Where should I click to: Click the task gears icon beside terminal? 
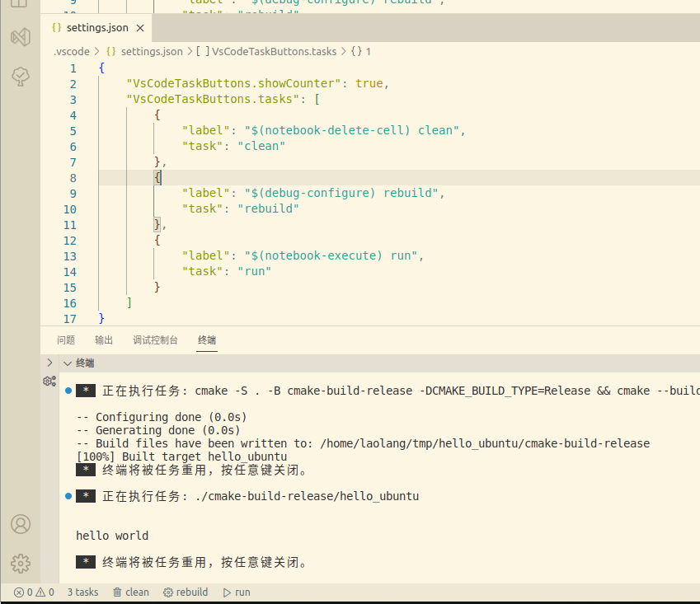tap(49, 381)
